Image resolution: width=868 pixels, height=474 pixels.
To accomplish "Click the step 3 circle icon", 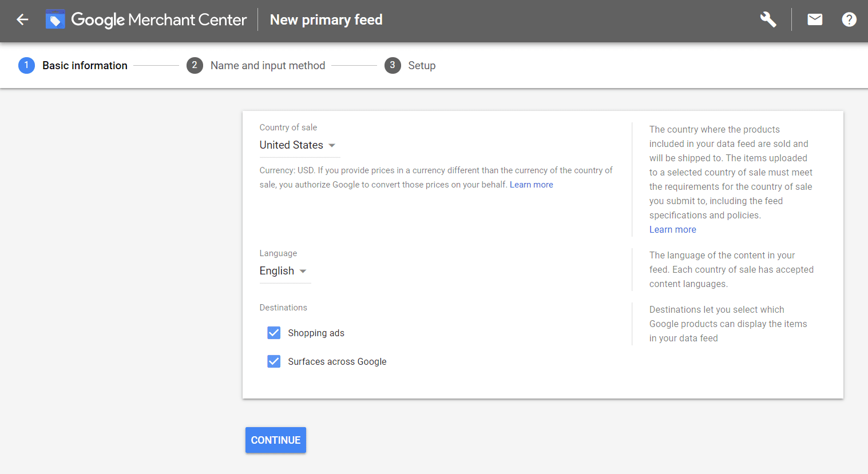I will pos(393,66).
